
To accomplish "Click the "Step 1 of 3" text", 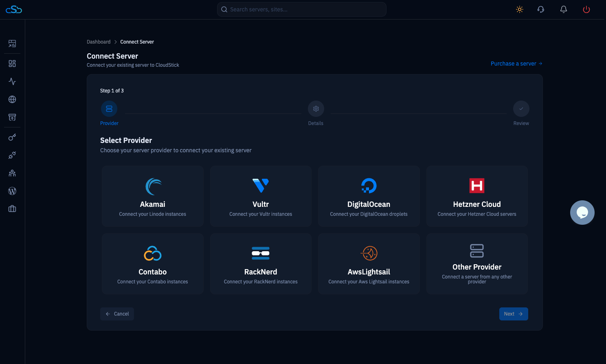I will [112, 91].
